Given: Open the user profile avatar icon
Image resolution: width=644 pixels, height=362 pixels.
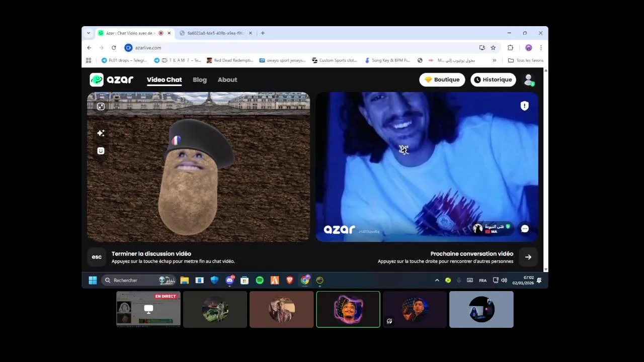Looking at the screenshot, I should 529,80.
